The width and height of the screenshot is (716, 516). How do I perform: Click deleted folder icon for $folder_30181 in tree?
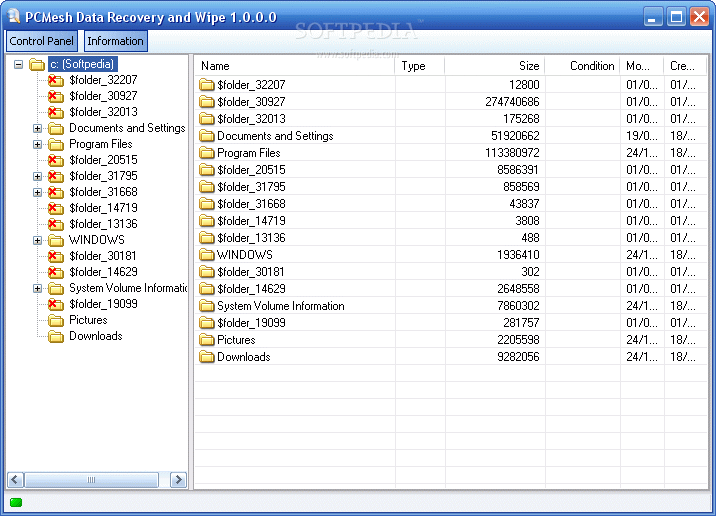[56, 256]
